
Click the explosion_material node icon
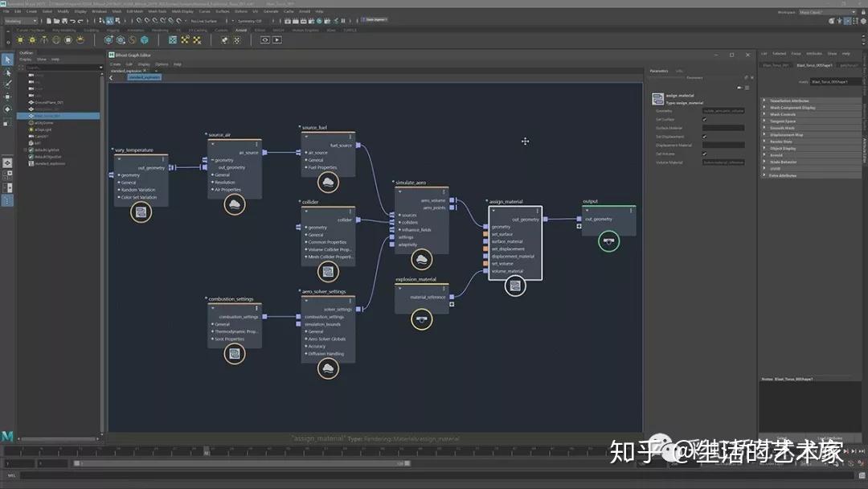[x=421, y=320]
